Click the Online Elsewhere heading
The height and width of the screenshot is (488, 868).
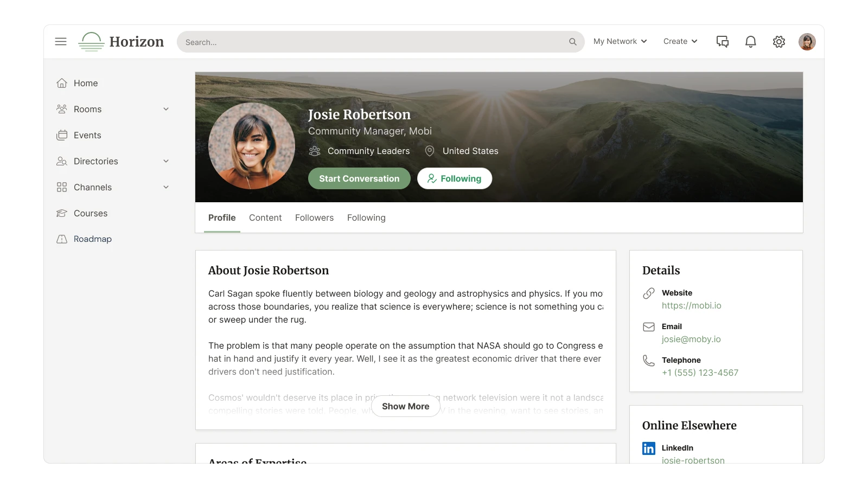pyautogui.click(x=690, y=426)
